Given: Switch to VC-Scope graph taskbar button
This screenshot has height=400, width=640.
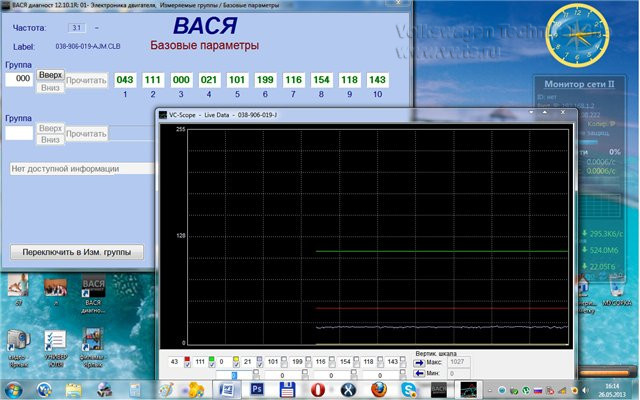Looking at the screenshot, I should pos(469,390).
